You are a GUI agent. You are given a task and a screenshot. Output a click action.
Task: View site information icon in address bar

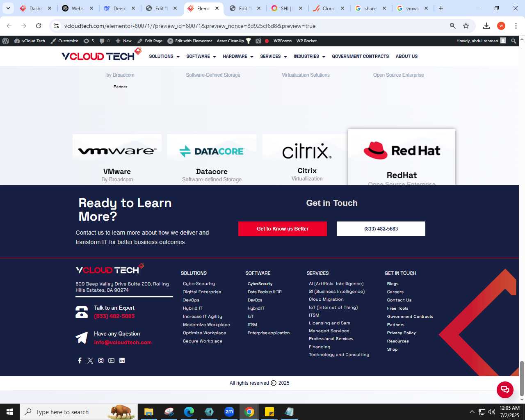click(x=56, y=26)
